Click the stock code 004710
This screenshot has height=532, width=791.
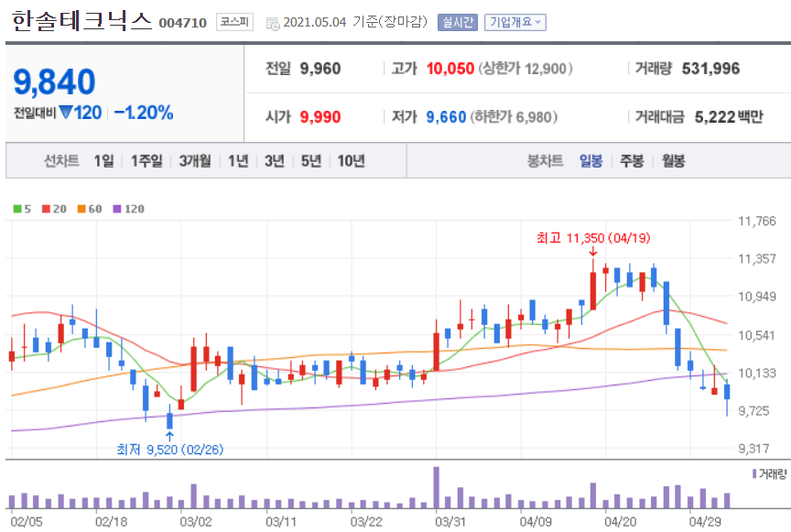[182, 23]
